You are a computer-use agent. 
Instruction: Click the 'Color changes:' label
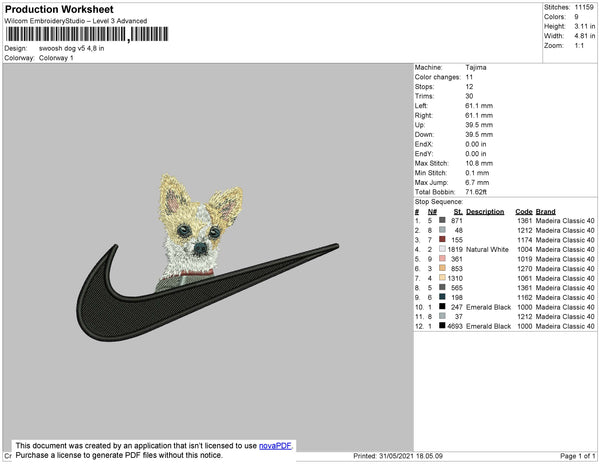[x=438, y=77]
